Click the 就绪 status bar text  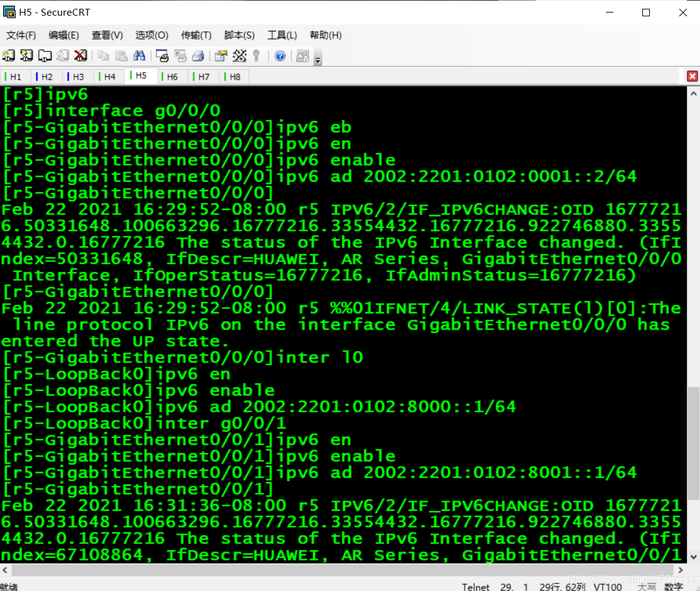click(9, 587)
